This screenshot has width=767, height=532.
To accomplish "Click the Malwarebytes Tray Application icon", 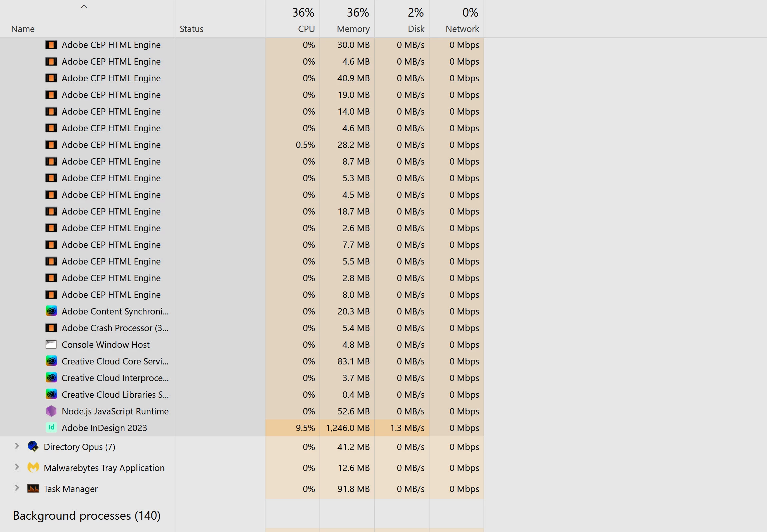I will point(33,467).
